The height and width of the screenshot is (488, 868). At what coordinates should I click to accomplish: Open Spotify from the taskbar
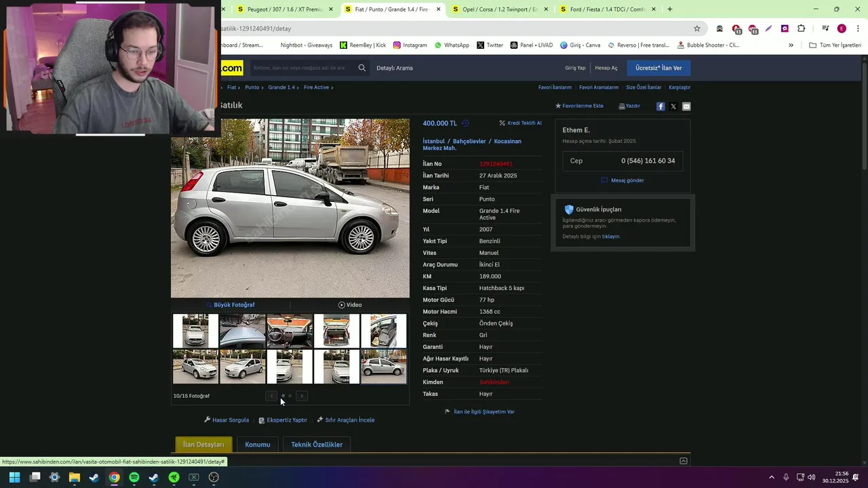click(x=134, y=477)
